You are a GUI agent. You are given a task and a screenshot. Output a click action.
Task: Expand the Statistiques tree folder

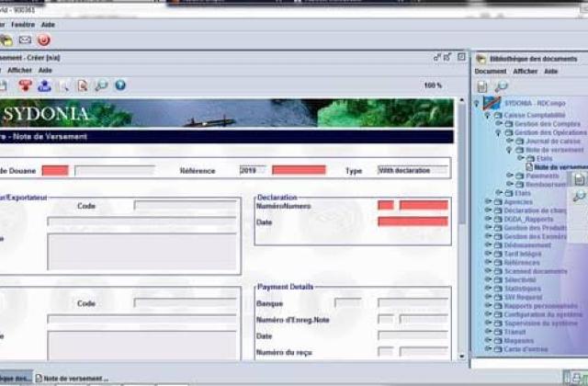(x=488, y=288)
